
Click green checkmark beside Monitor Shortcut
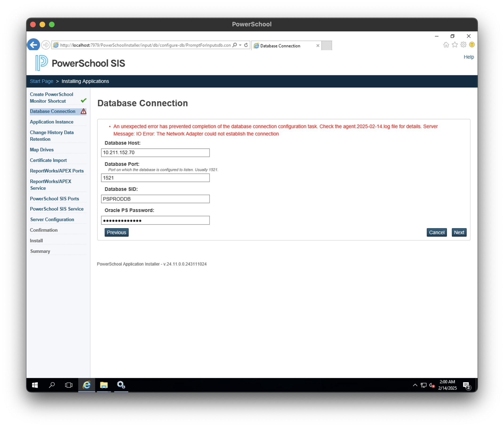tap(84, 100)
